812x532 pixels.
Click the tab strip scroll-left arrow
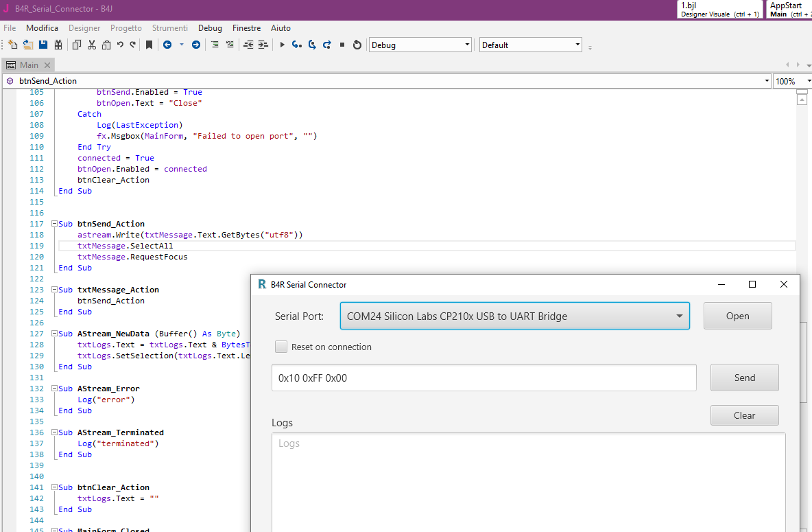coord(788,65)
